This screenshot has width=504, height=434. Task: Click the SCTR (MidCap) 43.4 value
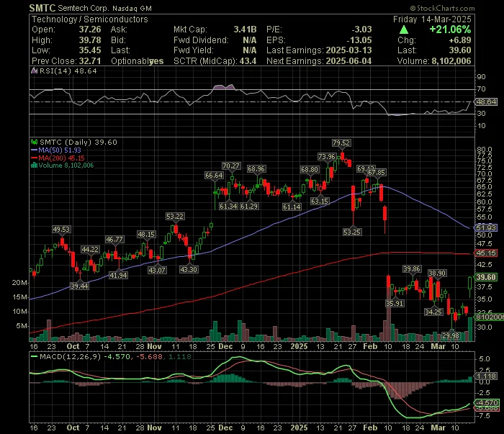pos(248,61)
